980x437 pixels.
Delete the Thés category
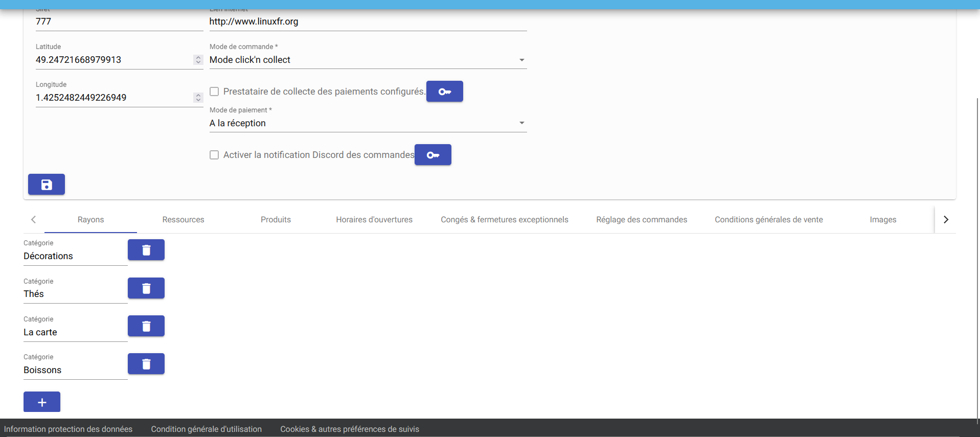click(146, 288)
